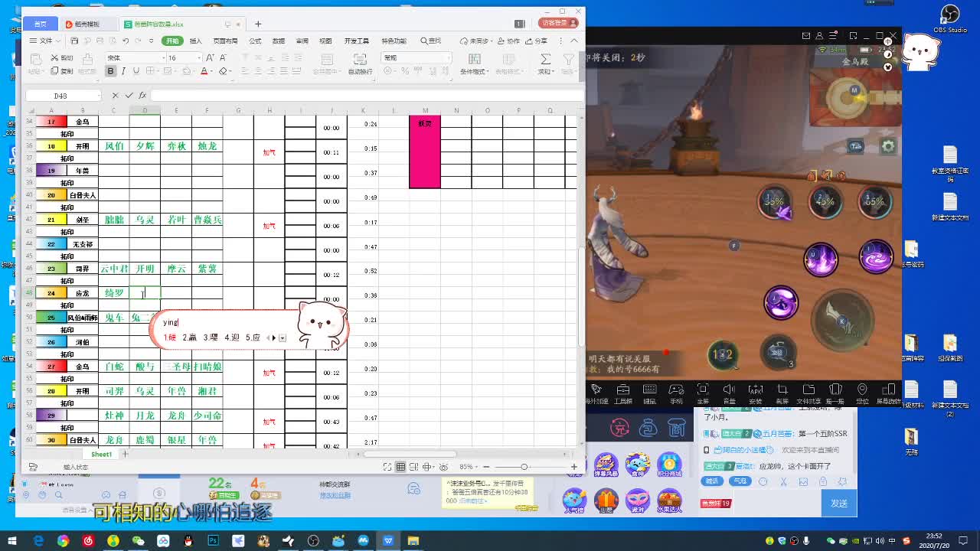Select first IME candidate 1.硬
The image size is (980, 551).
pos(169,337)
